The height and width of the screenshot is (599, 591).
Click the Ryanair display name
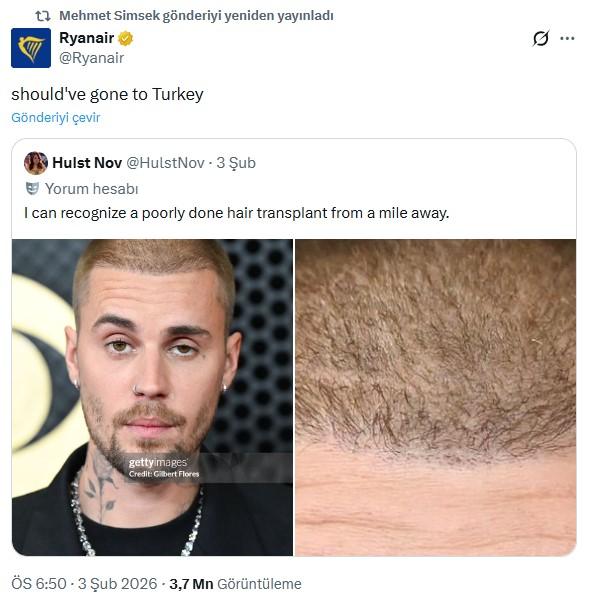coord(87,38)
